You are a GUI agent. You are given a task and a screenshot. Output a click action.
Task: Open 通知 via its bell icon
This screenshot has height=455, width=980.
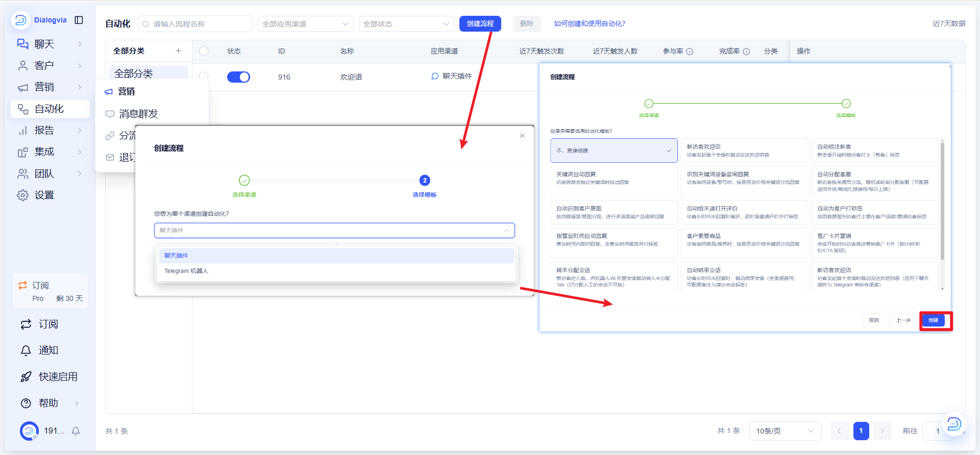click(26, 350)
